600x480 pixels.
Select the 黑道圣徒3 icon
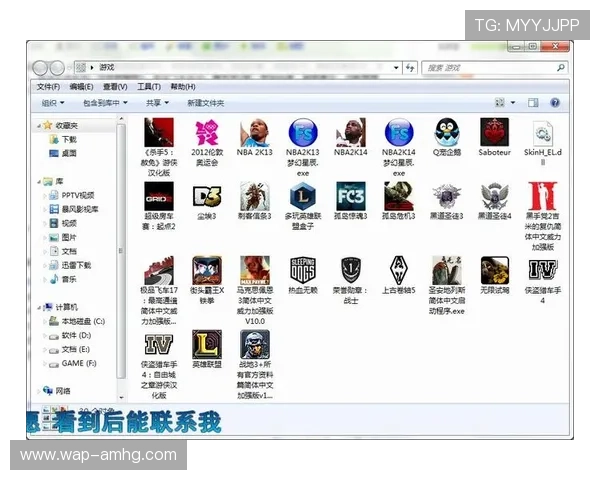click(447, 196)
